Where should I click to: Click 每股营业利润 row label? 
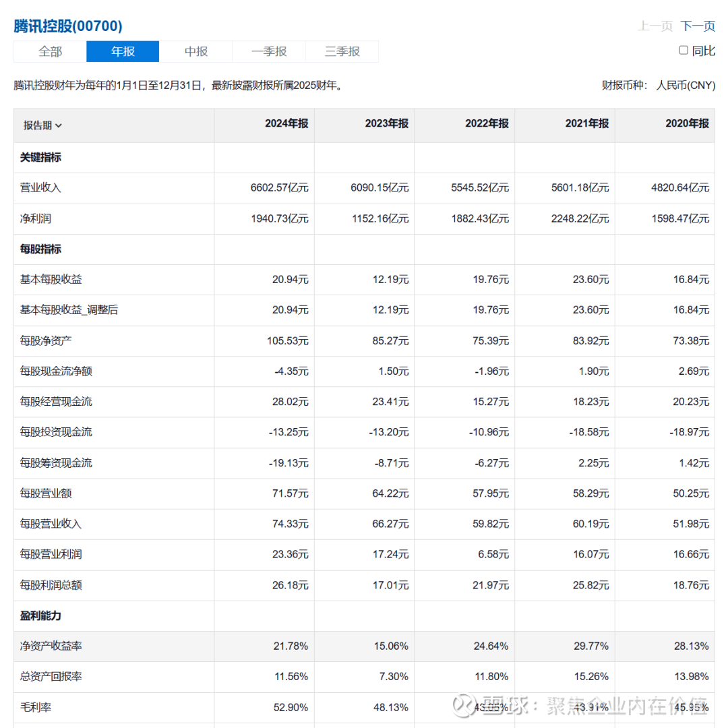[x=51, y=554]
